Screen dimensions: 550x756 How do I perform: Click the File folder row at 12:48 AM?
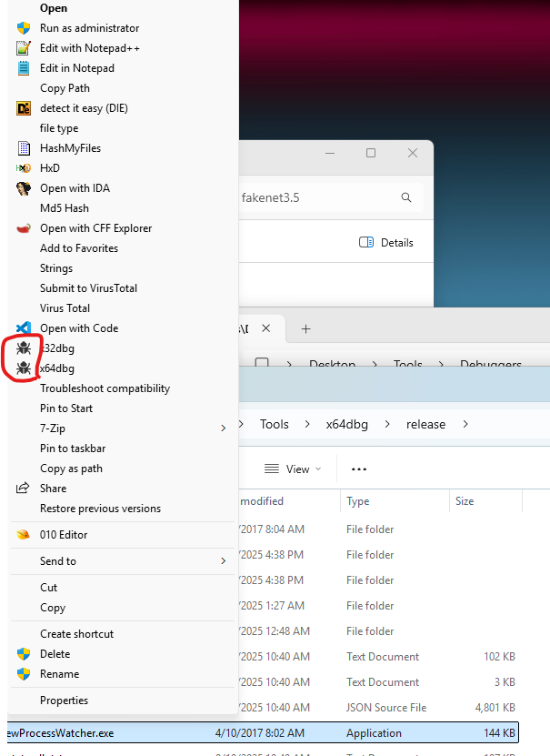point(379,631)
